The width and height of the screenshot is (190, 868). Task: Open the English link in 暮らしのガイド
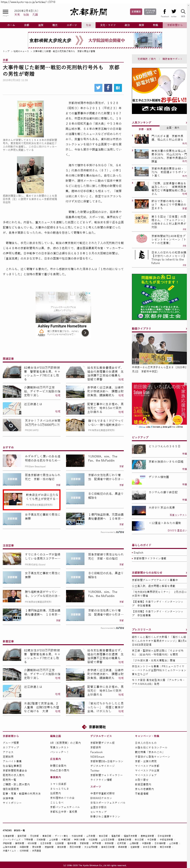tap(139, 553)
